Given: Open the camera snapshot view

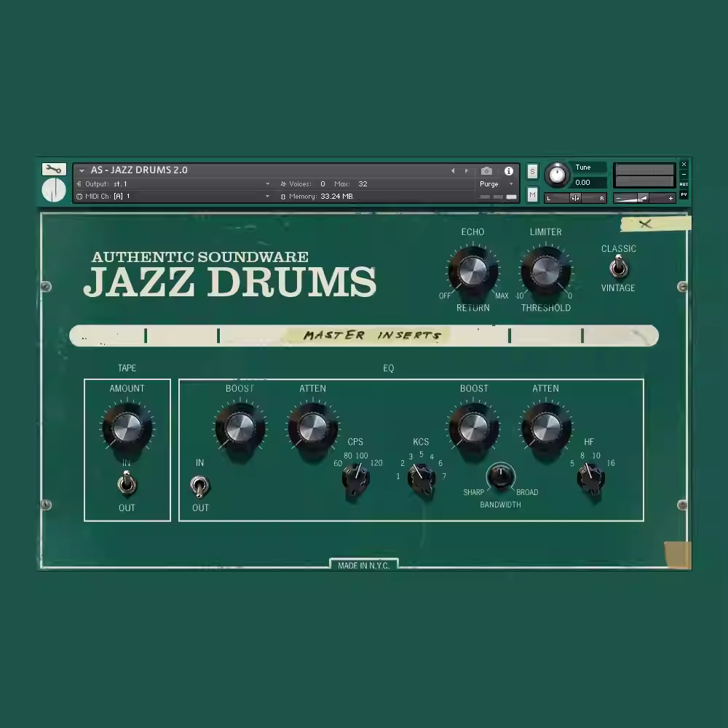Looking at the screenshot, I should pyautogui.click(x=486, y=171).
